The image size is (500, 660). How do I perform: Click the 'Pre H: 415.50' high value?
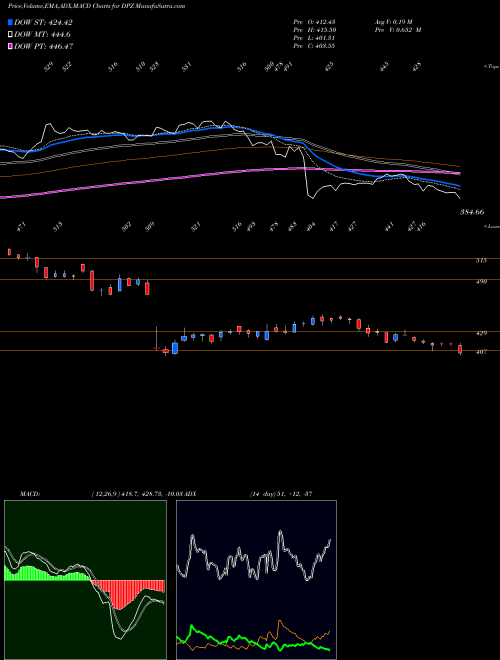click(x=314, y=30)
